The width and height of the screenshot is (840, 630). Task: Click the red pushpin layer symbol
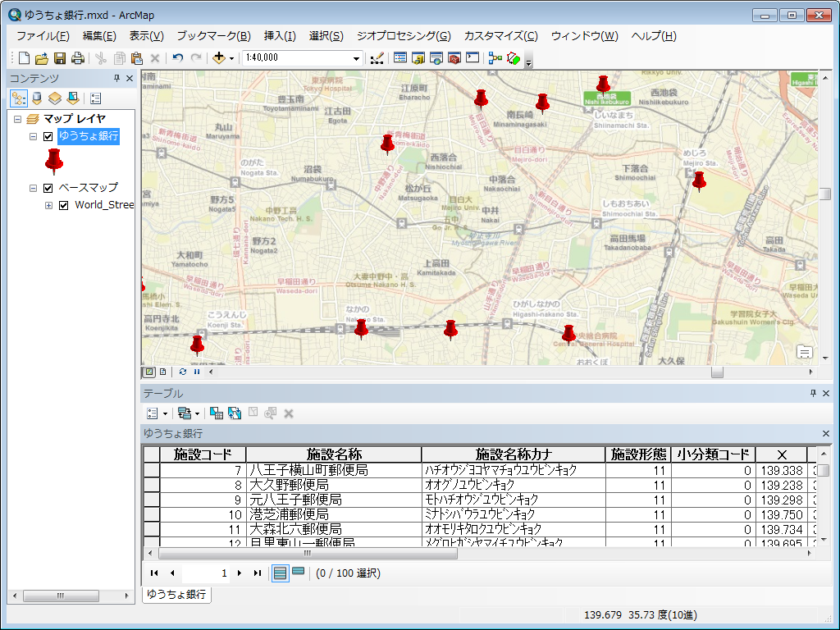54,162
